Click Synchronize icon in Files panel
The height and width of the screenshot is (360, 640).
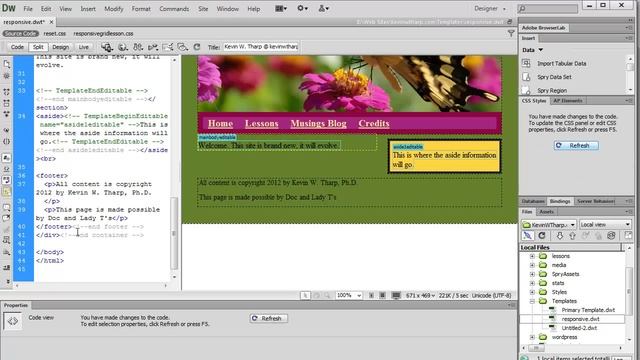coord(611,236)
